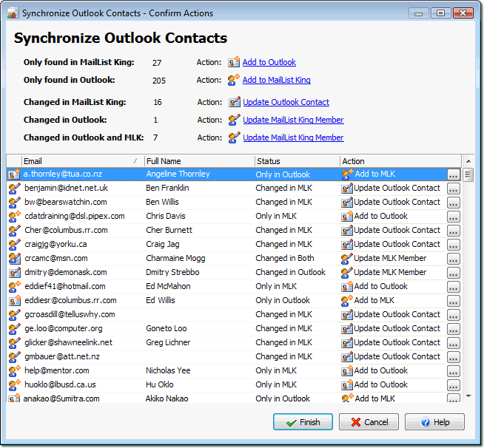Select the huoklo@lbusd.ca.us email cell

[60, 384]
